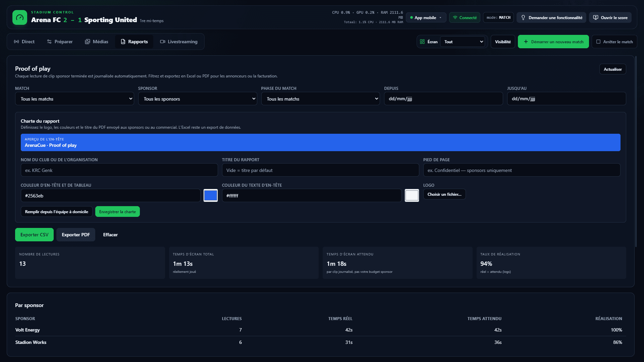Screen dimensions: 644x362
Task: Click the 1m 13s total screen time value
Action: click(x=183, y=263)
